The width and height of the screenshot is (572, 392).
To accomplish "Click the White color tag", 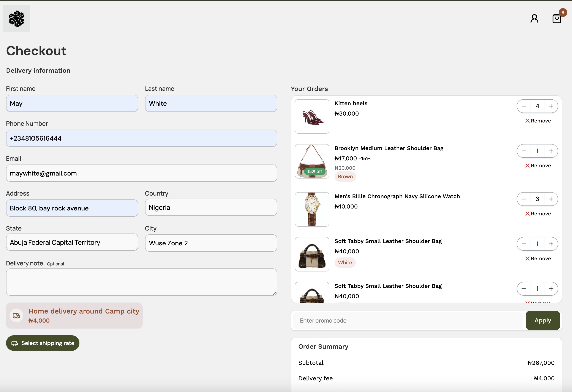I will (x=345, y=263).
